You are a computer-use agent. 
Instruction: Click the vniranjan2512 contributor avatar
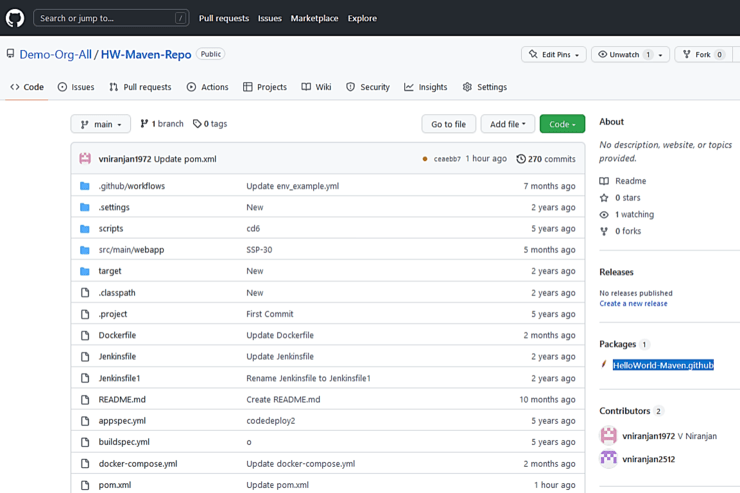(x=608, y=459)
